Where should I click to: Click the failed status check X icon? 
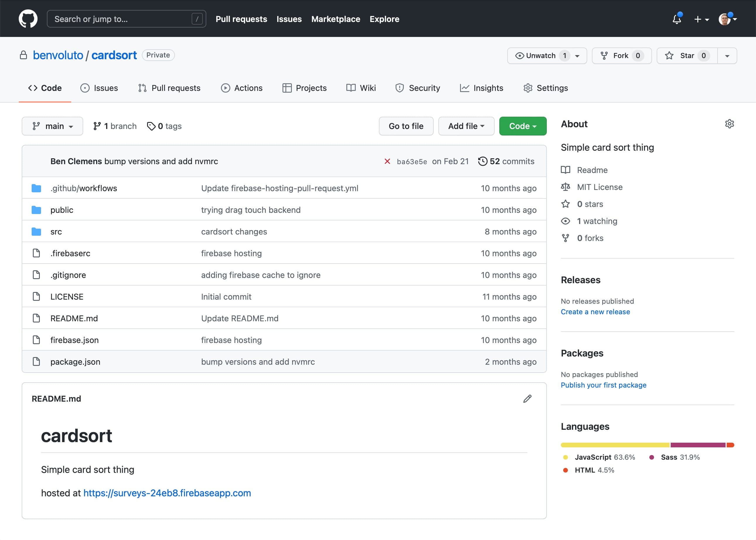click(387, 161)
